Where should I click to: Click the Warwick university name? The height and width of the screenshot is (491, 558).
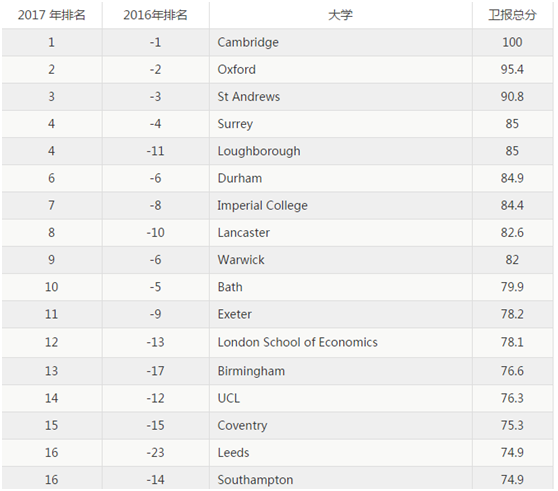pos(241,260)
